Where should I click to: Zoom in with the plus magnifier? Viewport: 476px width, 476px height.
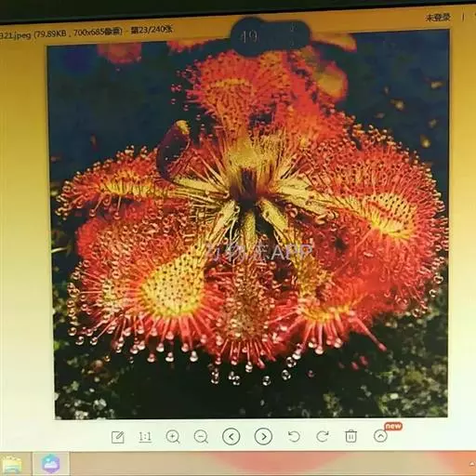point(173,437)
